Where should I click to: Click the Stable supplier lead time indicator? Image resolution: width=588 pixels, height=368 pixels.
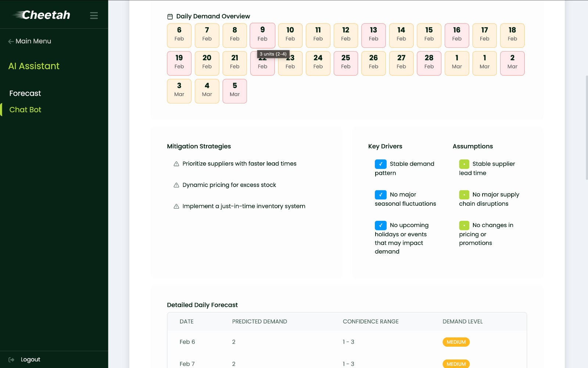[464, 164]
